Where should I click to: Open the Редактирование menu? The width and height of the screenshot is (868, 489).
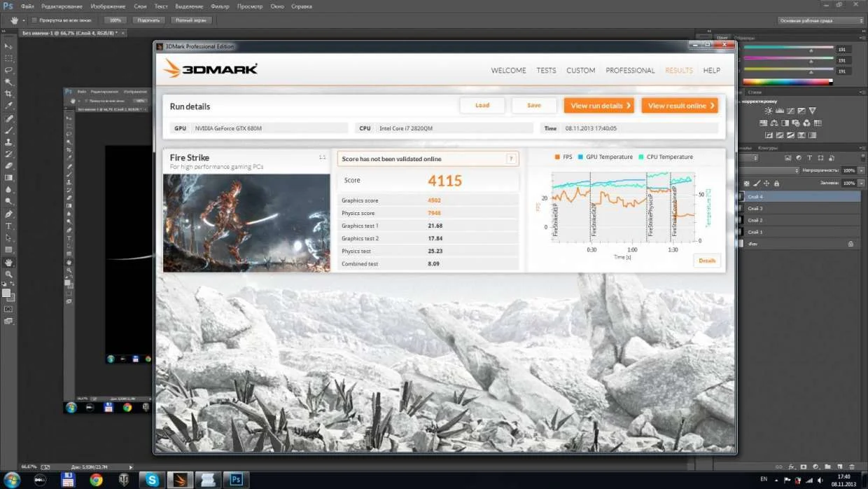[62, 6]
